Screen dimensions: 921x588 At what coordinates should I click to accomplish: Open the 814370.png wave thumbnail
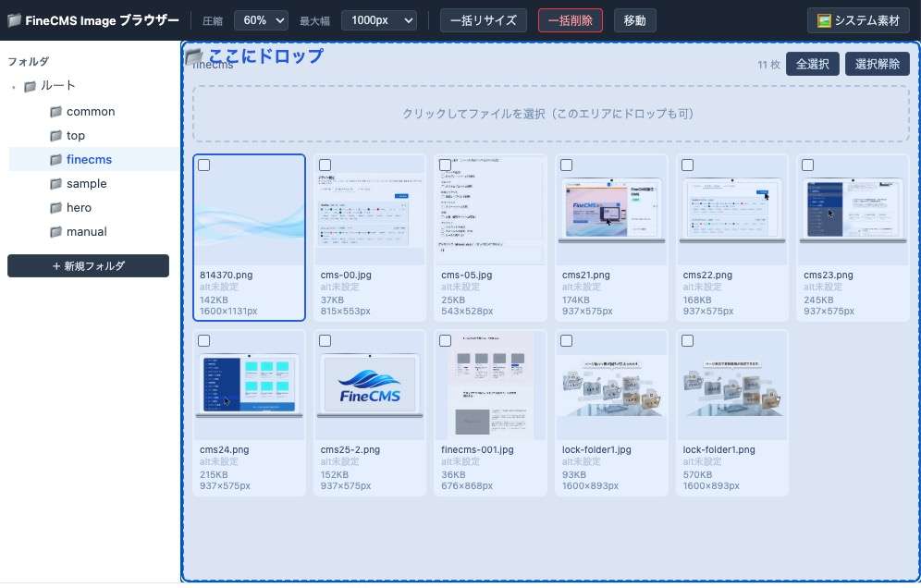pos(249,210)
